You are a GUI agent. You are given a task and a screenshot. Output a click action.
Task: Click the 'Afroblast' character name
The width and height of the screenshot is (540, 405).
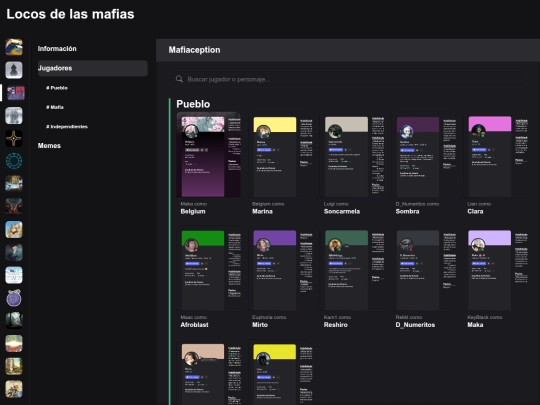[x=194, y=325]
